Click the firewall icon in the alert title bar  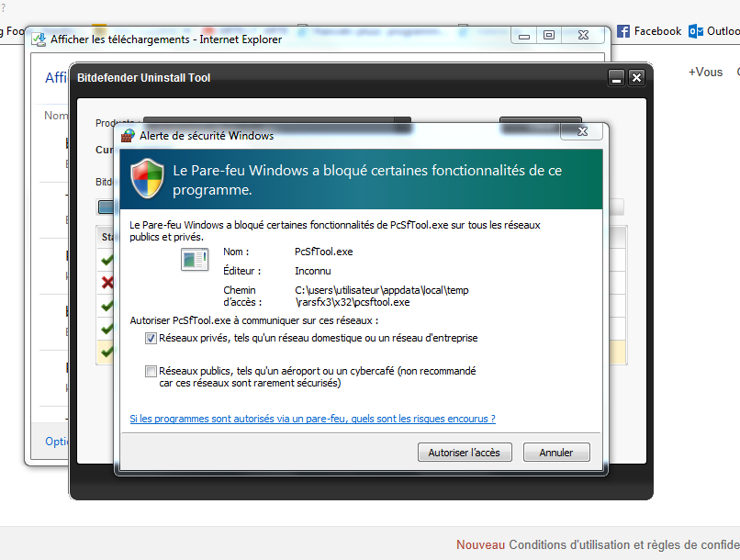tap(128, 136)
